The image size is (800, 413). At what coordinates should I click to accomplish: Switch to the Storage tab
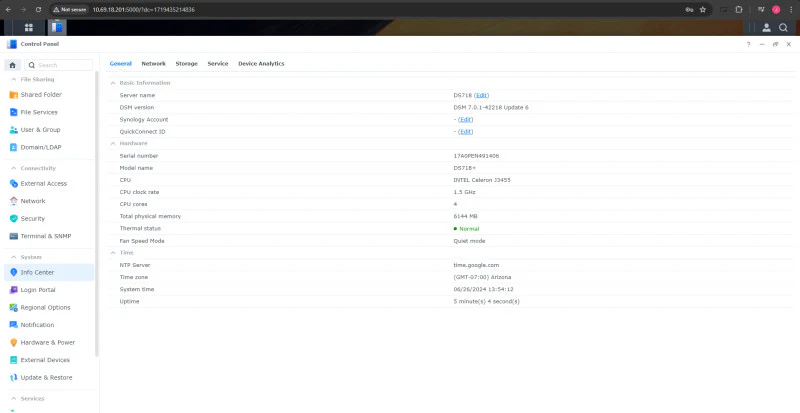click(x=186, y=64)
